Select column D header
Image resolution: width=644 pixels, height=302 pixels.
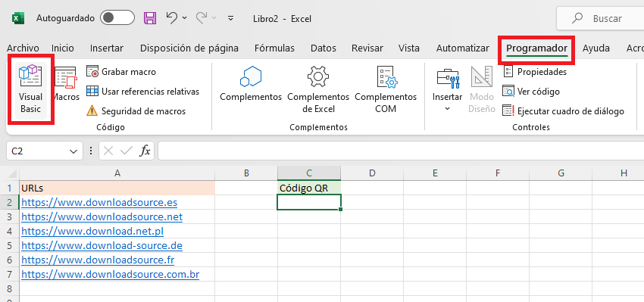[372, 173]
